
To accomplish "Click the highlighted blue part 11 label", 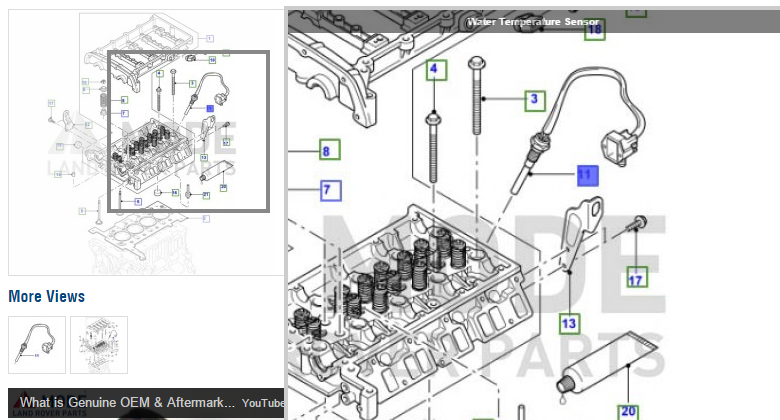I will click(586, 176).
